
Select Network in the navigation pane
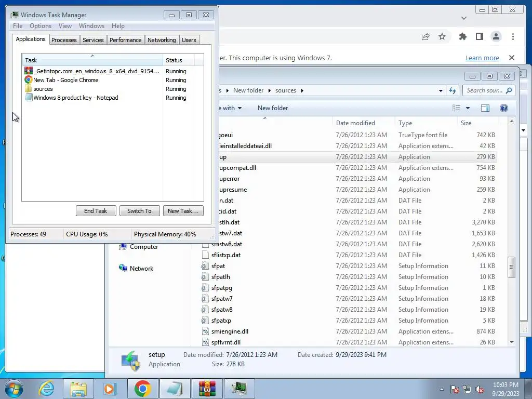pos(137,269)
